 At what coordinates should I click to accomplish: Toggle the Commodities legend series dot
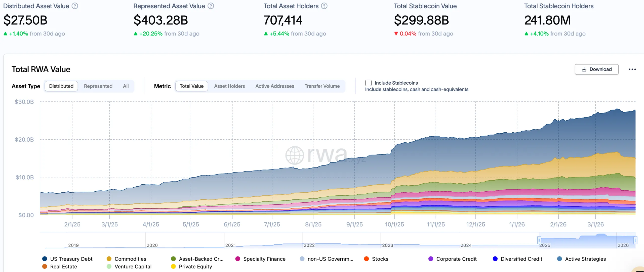[x=109, y=259]
